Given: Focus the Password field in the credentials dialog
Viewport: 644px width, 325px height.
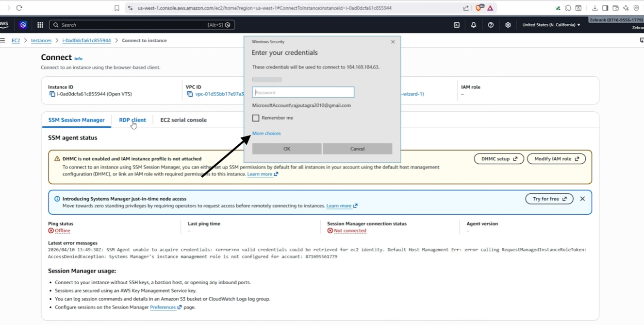Looking at the screenshot, I should [x=303, y=92].
